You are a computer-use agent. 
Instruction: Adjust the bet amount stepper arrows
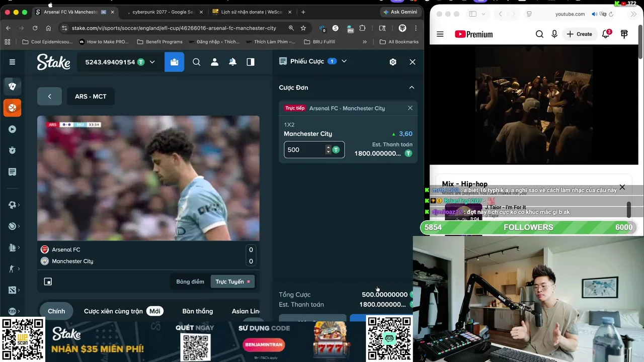(x=328, y=150)
